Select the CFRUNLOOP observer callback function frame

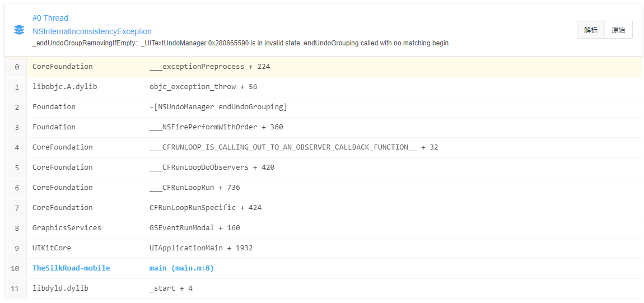click(x=293, y=147)
